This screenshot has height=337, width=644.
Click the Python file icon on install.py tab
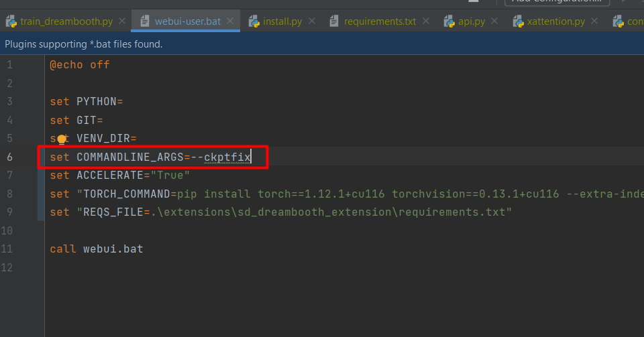pyautogui.click(x=254, y=21)
